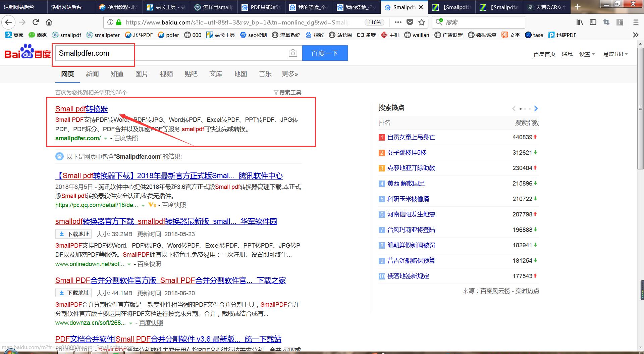Expand arrow next to smallpdfer.com/ URL
This screenshot has height=354, width=644.
coord(105,139)
